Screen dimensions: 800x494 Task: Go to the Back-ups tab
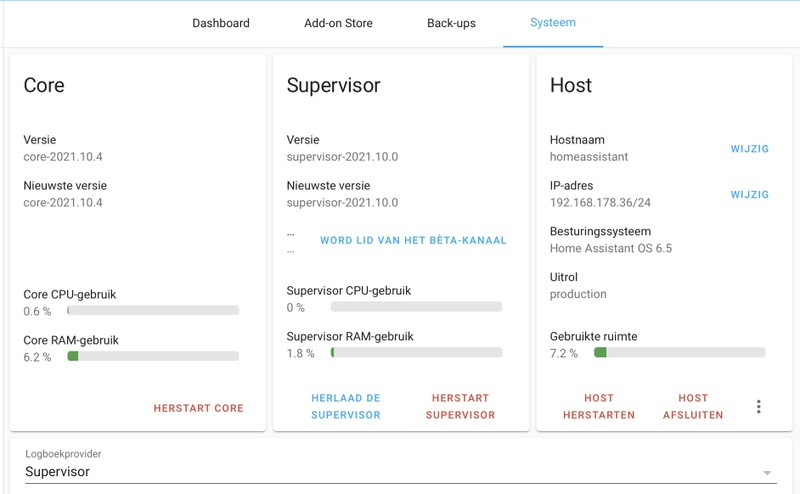pos(452,23)
